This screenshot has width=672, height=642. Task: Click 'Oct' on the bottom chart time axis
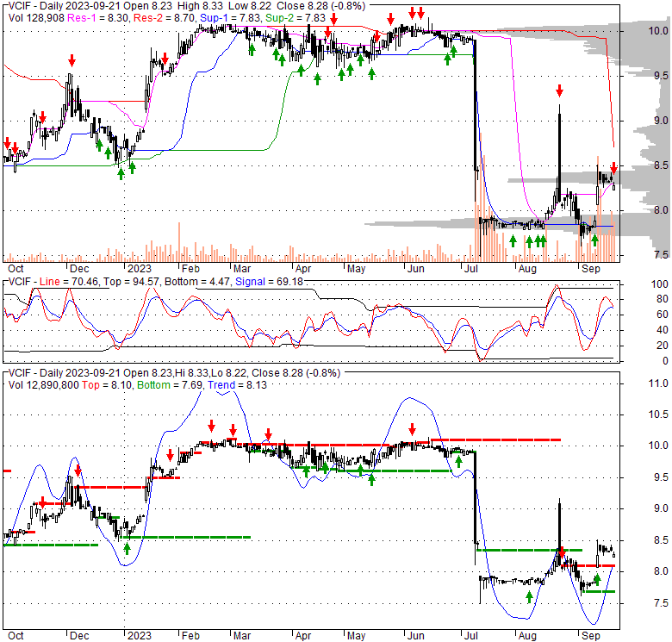click(x=16, y=636)
